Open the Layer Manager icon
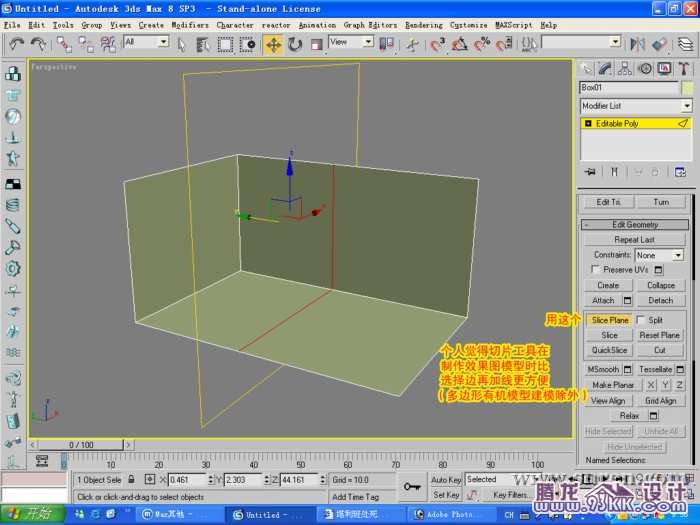The height and width of the screenshot is (525, 700). [x=685, y=44]
